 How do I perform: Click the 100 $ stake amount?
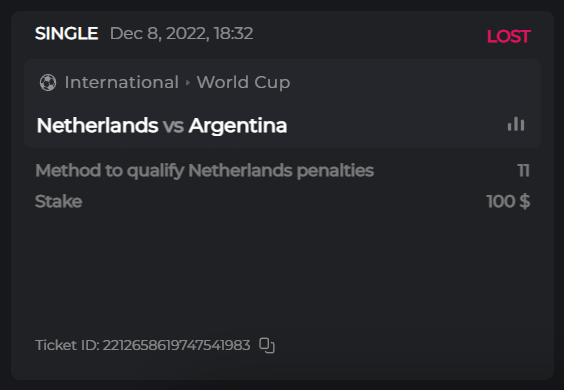(x=508, y=201)
